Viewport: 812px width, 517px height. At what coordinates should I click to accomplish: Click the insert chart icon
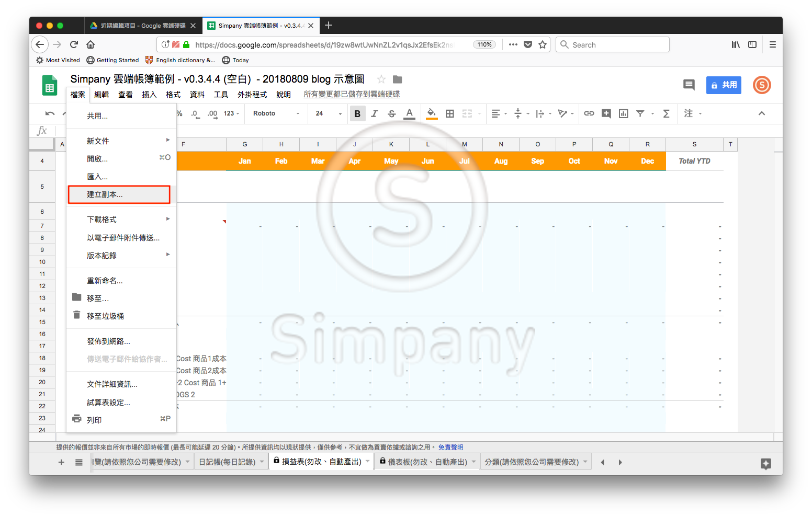(623, 113)
